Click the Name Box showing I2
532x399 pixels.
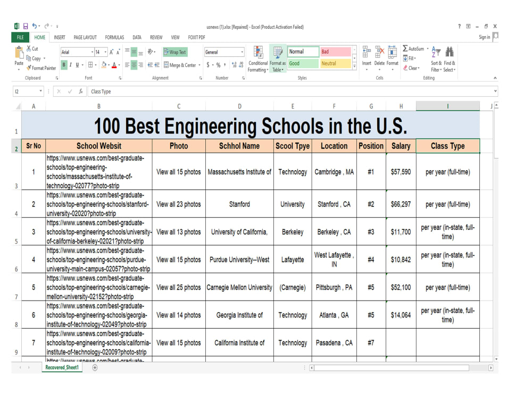pos(28,92)
